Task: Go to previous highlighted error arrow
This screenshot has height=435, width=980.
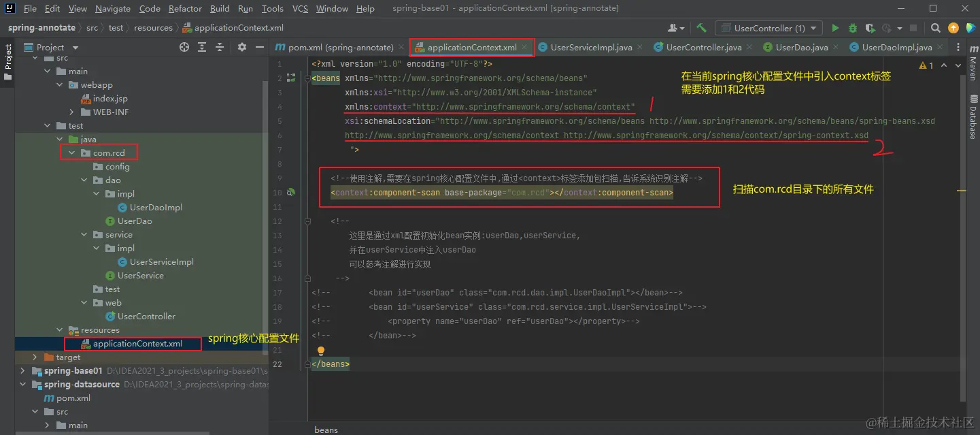Action: [943, 65]
